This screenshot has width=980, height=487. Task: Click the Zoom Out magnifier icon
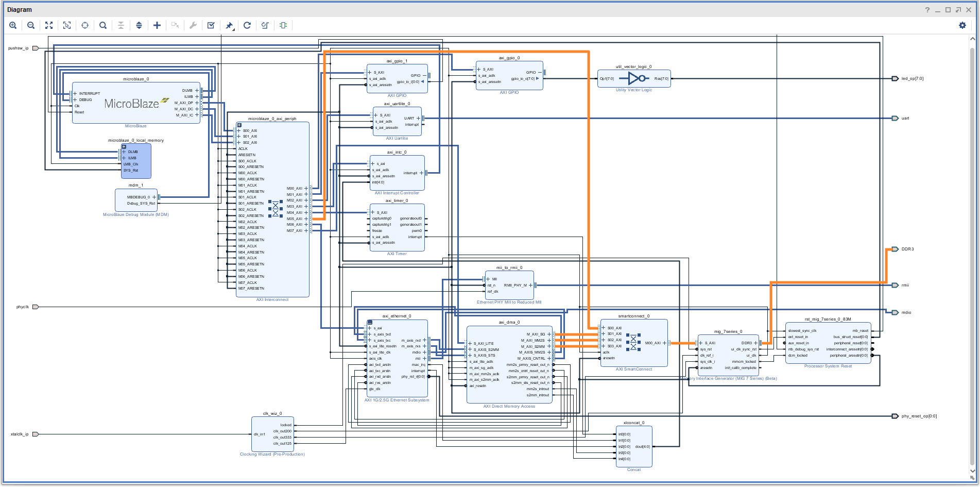point(31,25)
